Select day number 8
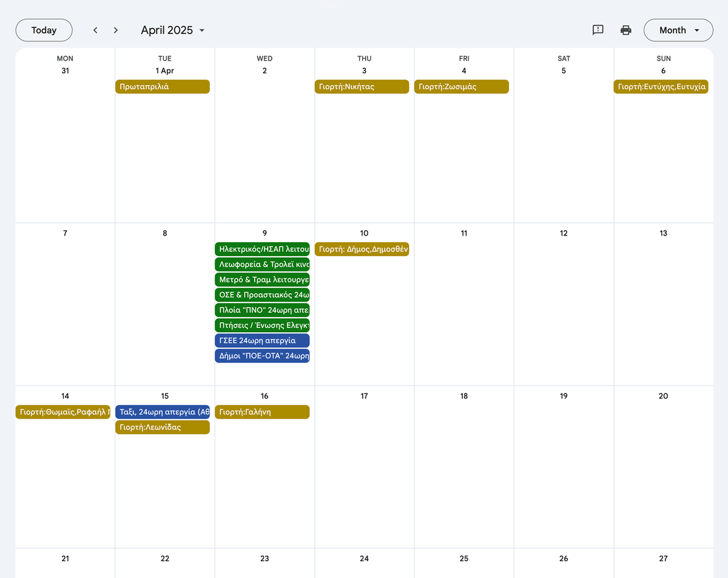728x578 pixels. (165, 233)
